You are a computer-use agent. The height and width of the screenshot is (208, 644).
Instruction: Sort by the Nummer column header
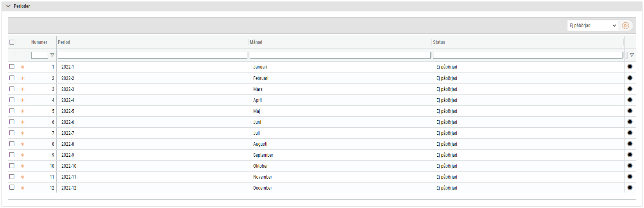tap(39, 42)
